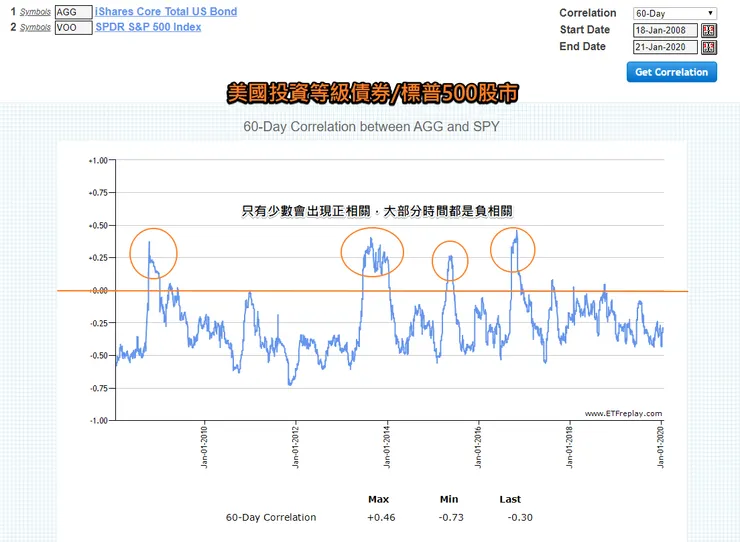Click the Correlation label beside the dropdown
This screenshot has width=740, height=542.
point(588,13)
